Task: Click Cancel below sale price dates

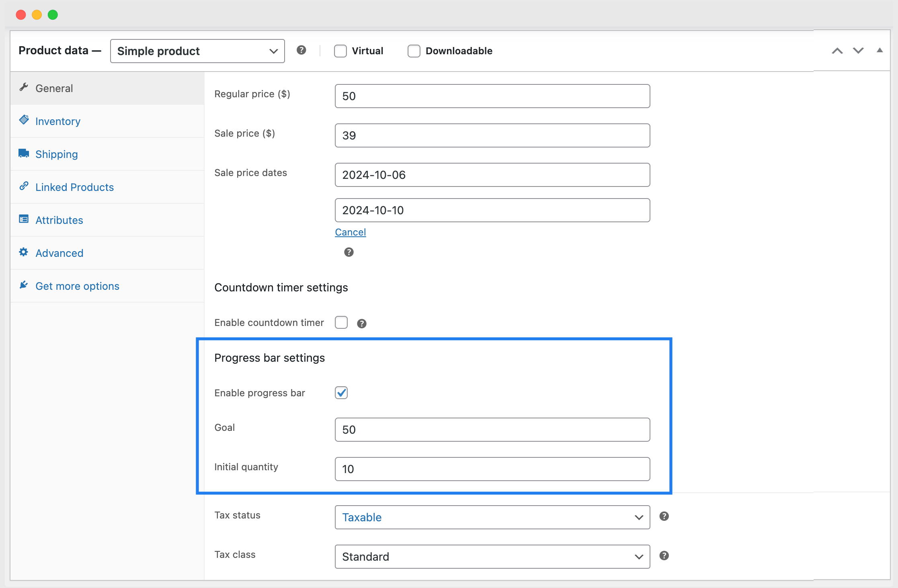Action: pos(350,232)
